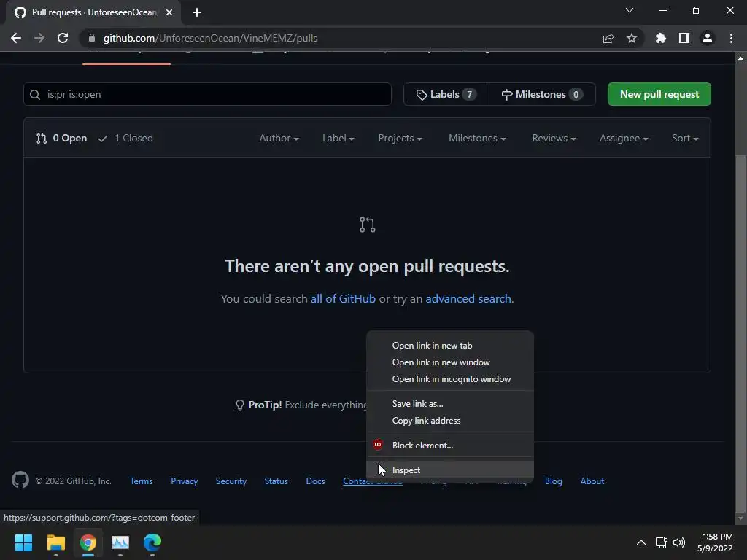Show hidden tray icons chevron

(641, 542)
